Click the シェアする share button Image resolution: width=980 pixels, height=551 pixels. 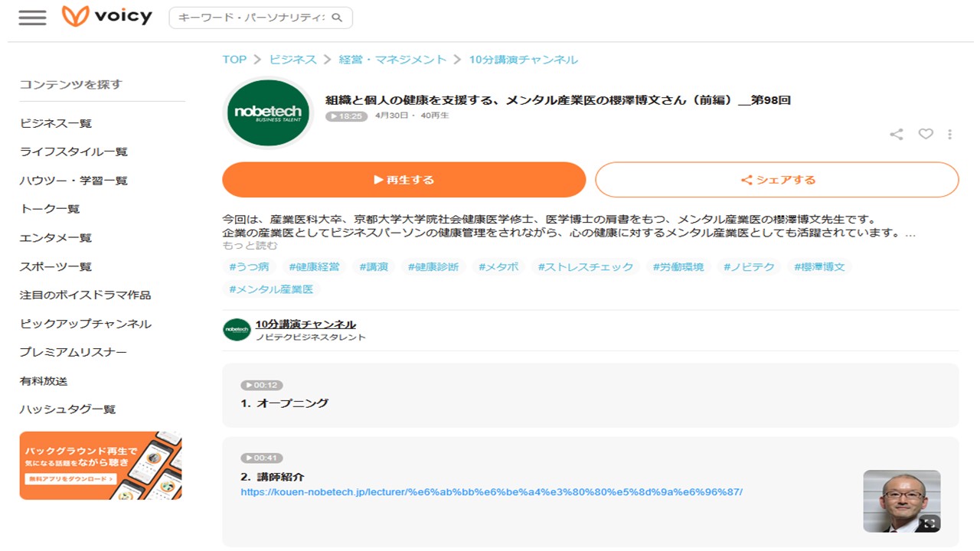(x=777, y=180)
